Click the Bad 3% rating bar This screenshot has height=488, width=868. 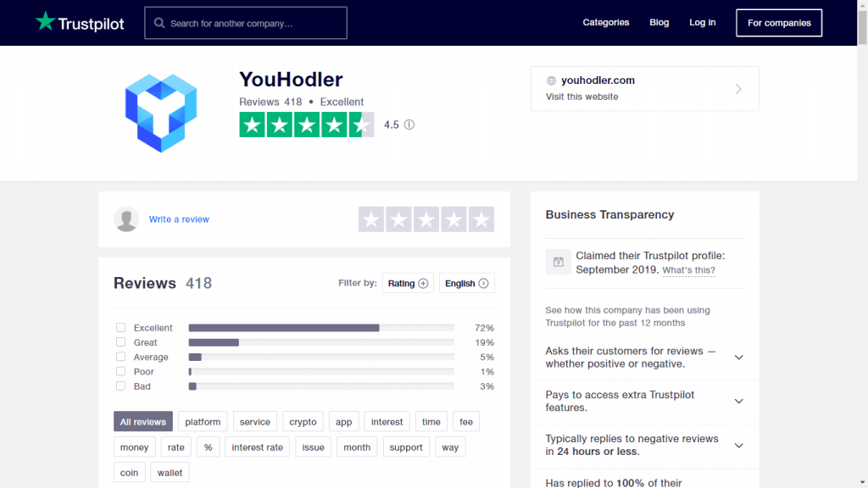[321, 386]
